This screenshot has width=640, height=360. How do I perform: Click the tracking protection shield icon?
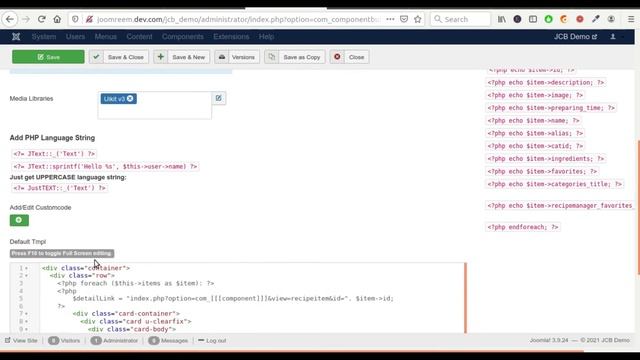pyautogui.click(x=75, y=19)
